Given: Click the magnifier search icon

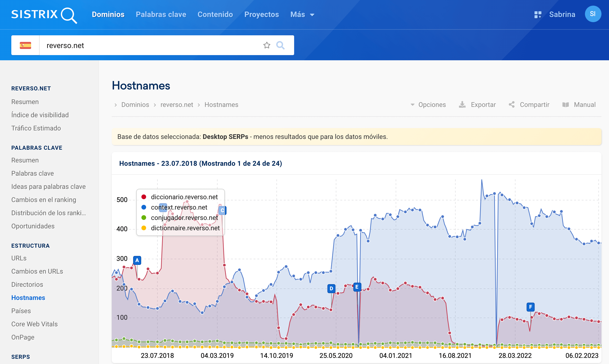Looking at the screenshot, I should [x=280, y=45].
